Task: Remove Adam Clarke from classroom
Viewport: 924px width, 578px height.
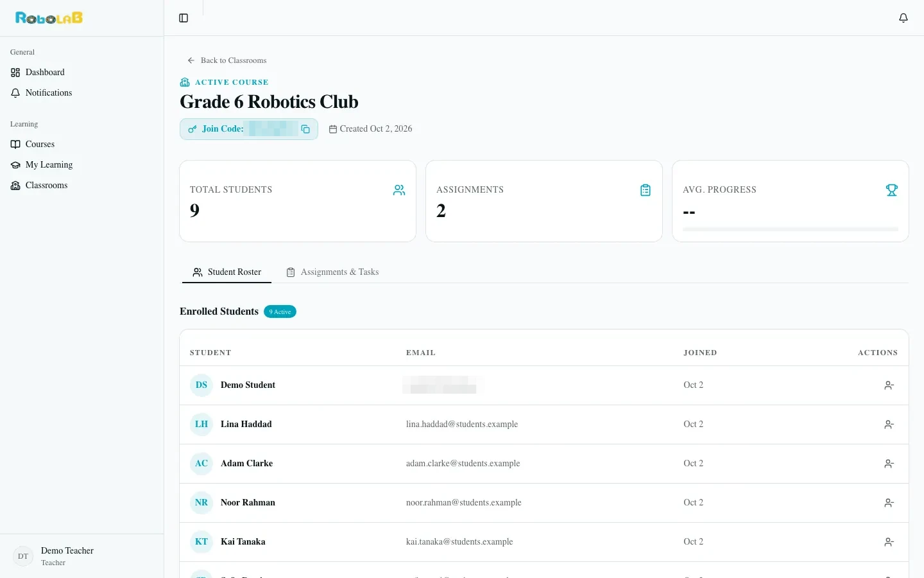Action: tap(889, 464)
